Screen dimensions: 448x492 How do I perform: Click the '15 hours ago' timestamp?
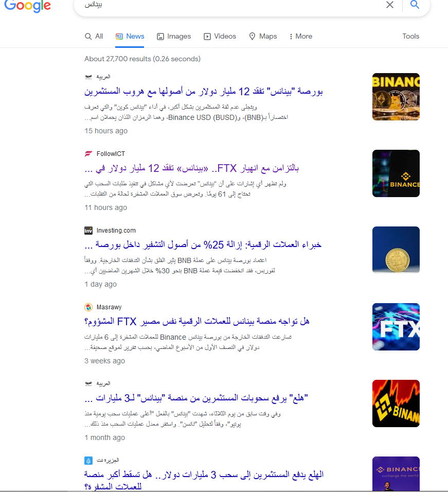(x=106, y=131)
